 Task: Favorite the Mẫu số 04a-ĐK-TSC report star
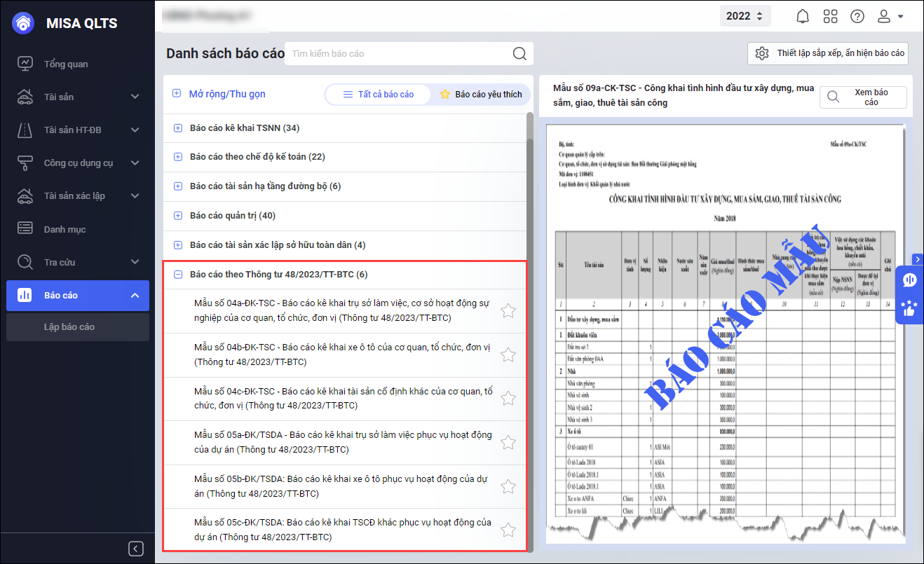point(508,311)
